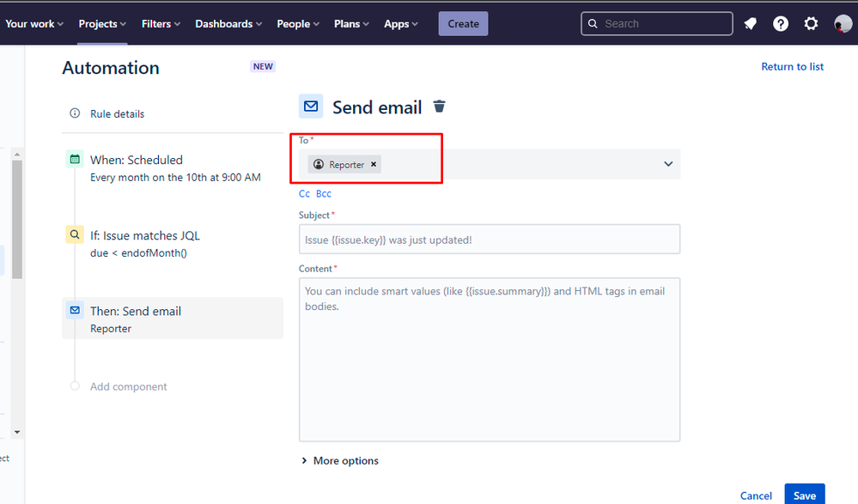858x504 pixels.
Task: Open the notifications bell icon
Action: pos(750,23)
